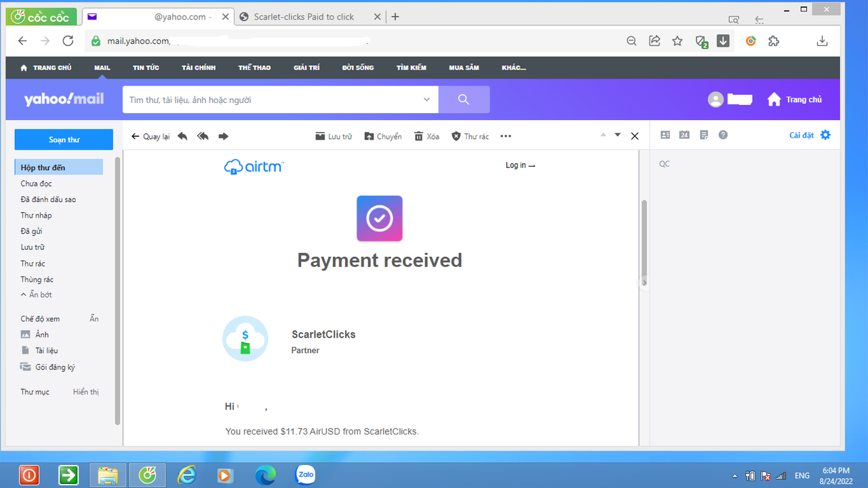Forward the email with the forward arrow

coord(223,136)
